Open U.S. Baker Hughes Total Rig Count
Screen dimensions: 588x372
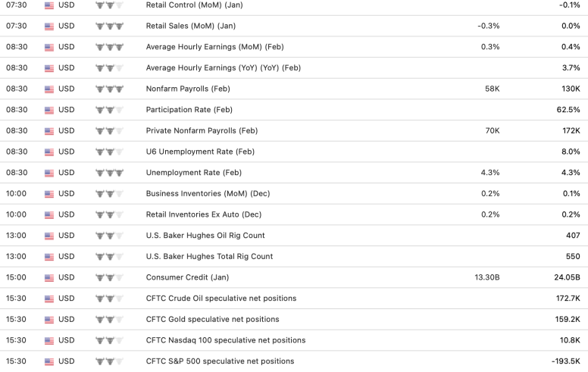coord(209,256)
